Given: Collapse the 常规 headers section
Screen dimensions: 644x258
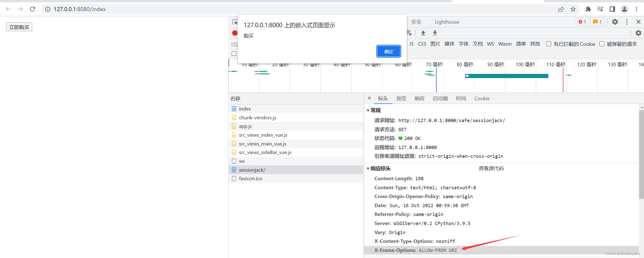Looking at the screenshot, I should [368, 110].
